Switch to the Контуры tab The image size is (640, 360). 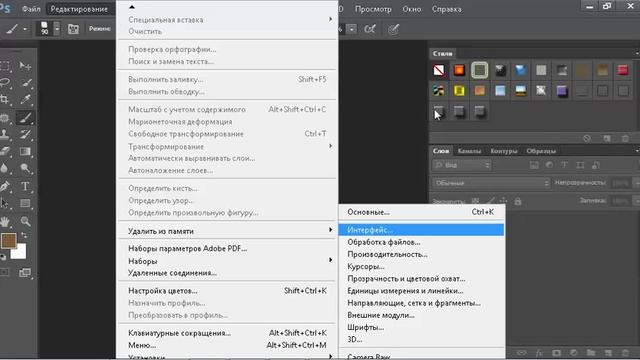tap(504, 151)
